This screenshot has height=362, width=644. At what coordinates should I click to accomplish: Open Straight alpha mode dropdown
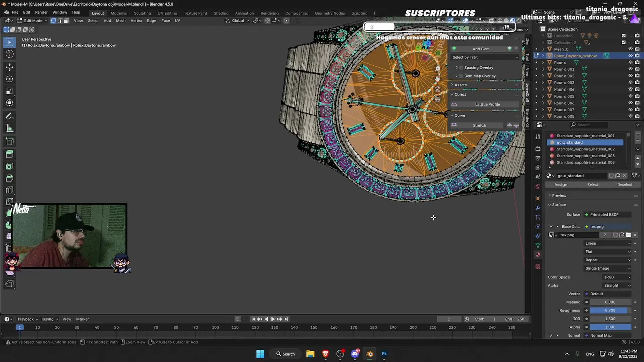tap(617, 285)
